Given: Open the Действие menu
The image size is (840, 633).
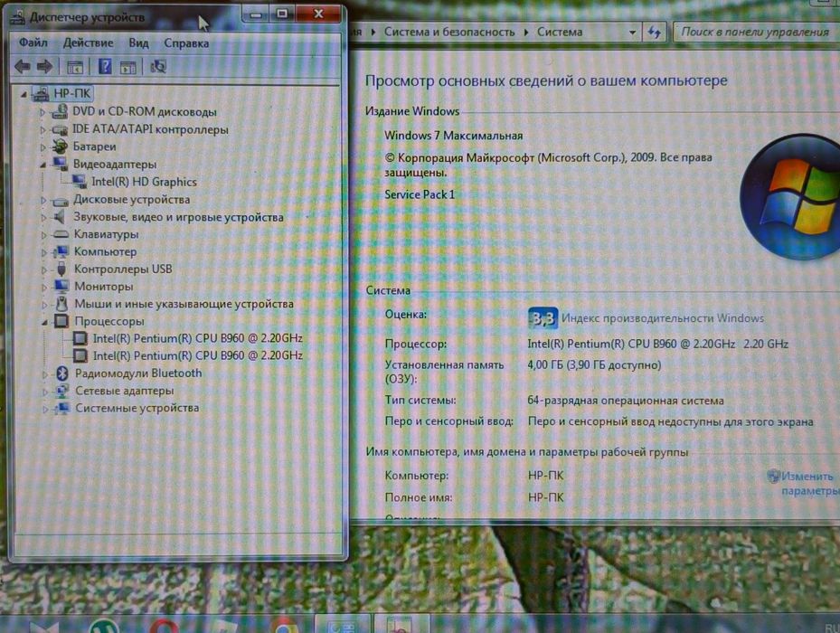Looking at the screenshot, I should (88, 43).
